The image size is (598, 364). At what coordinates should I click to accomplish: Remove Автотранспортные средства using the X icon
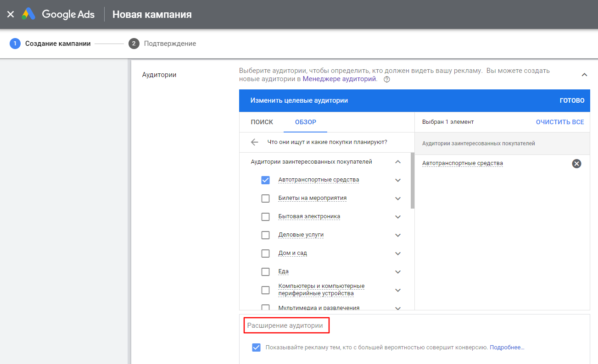576,163
